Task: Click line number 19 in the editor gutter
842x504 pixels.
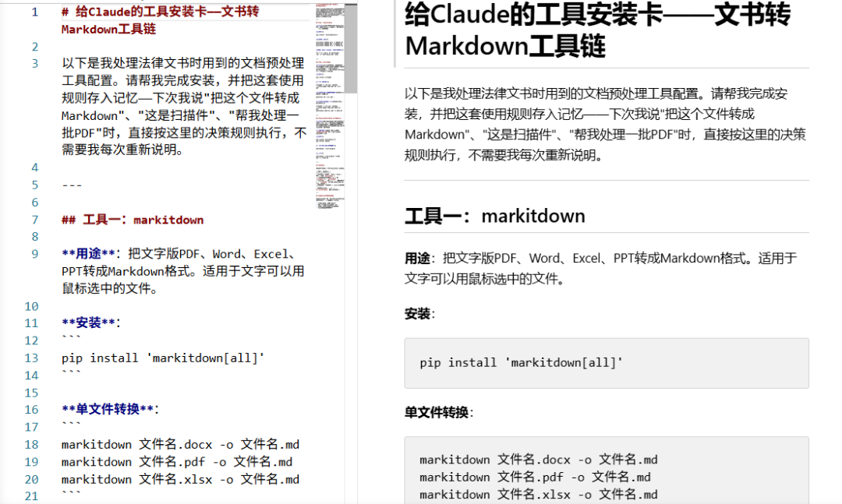Action: click(32, 462)
